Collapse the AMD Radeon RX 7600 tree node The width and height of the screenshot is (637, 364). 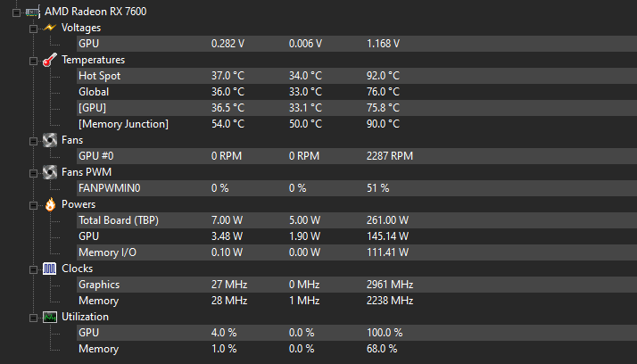(16, 12)
